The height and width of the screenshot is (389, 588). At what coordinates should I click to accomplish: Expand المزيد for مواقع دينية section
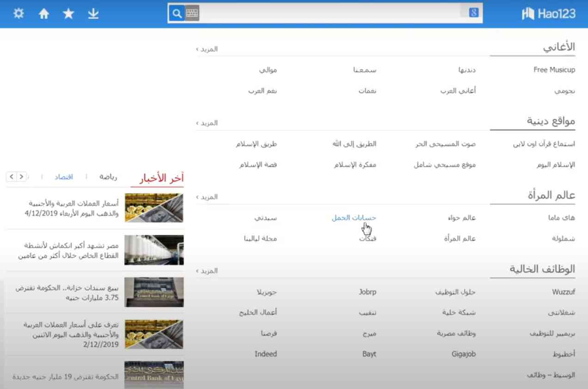pyautogui.click(x=207, y=123)
